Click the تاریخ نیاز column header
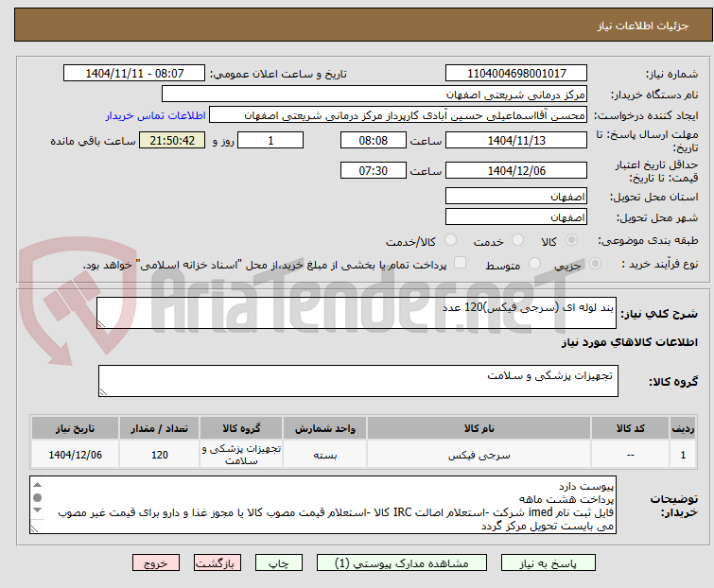 (x=75, y=428)
